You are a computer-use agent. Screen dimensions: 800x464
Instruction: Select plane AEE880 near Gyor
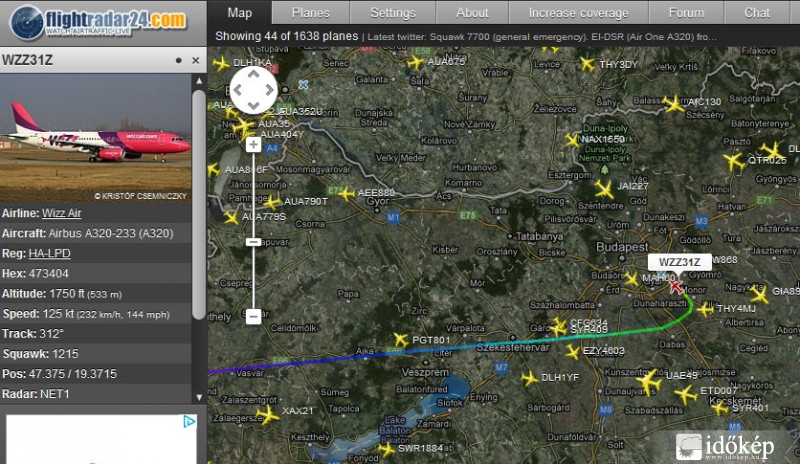click(x=347, y=193)
